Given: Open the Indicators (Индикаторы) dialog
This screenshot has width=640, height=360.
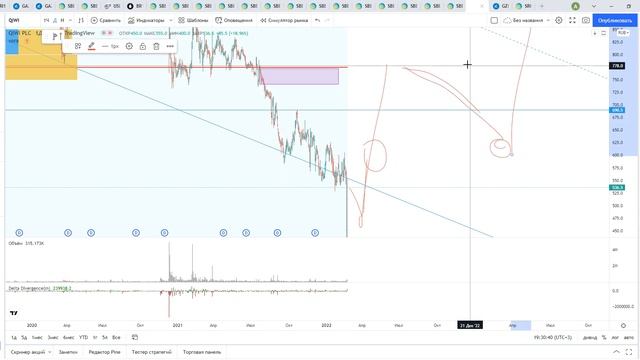Looking at the screenshot, I should 146,20.
